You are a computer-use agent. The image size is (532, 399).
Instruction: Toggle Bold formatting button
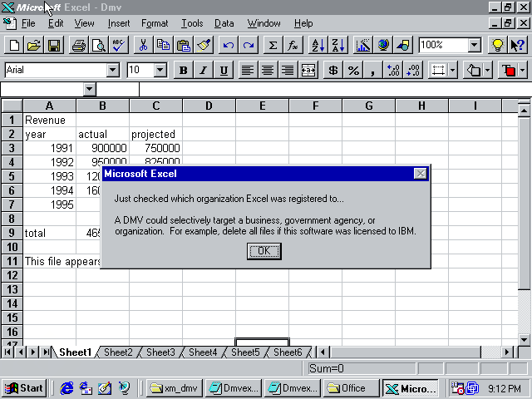(x=184, y=70)
